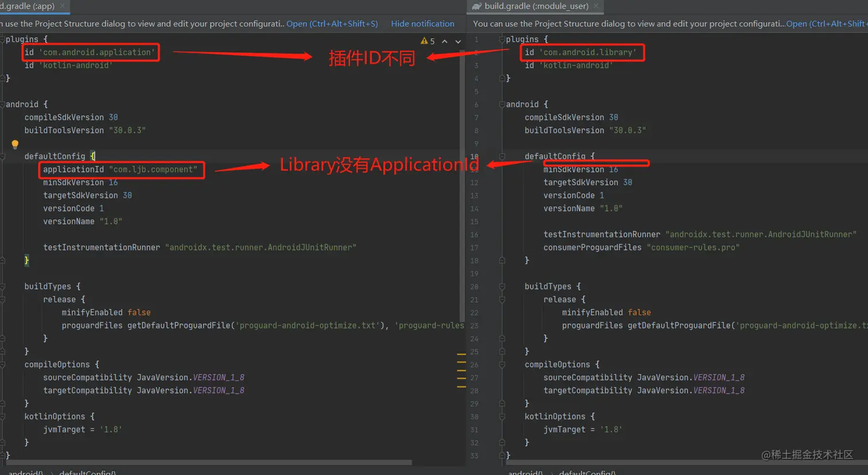Collapse the defaultConfig code block

click(3, 156)
